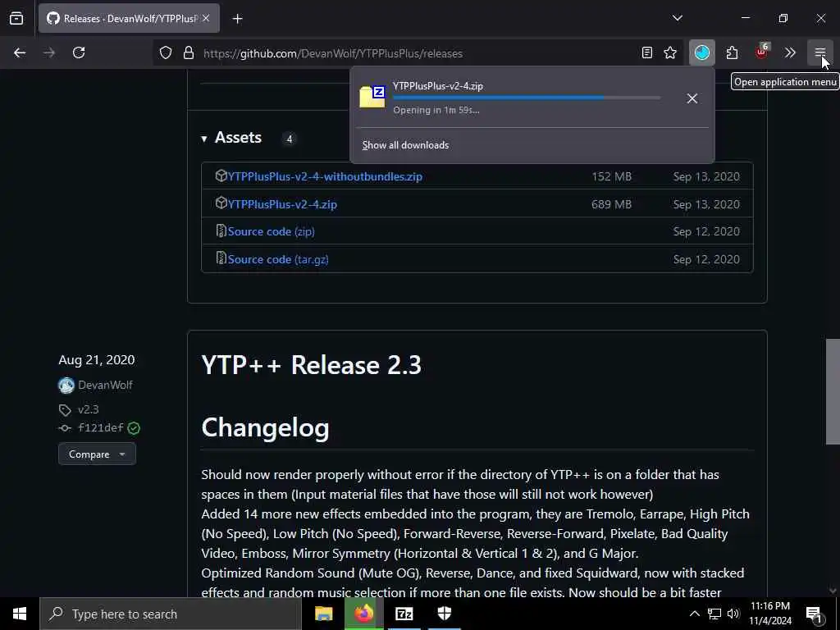Click the network status tray icon
Image resolution: width=840 pixels, height=630 pixels.
point(714,614)
